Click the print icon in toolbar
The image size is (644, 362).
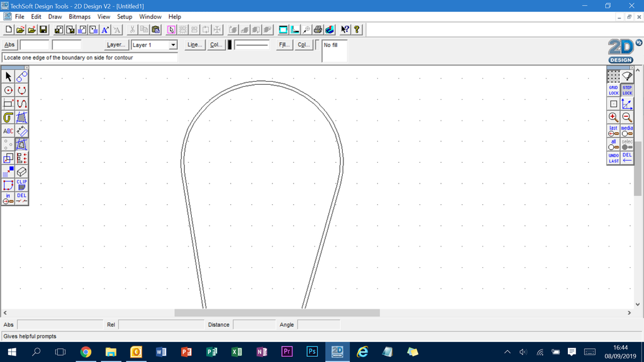click(x=318, y=30)
